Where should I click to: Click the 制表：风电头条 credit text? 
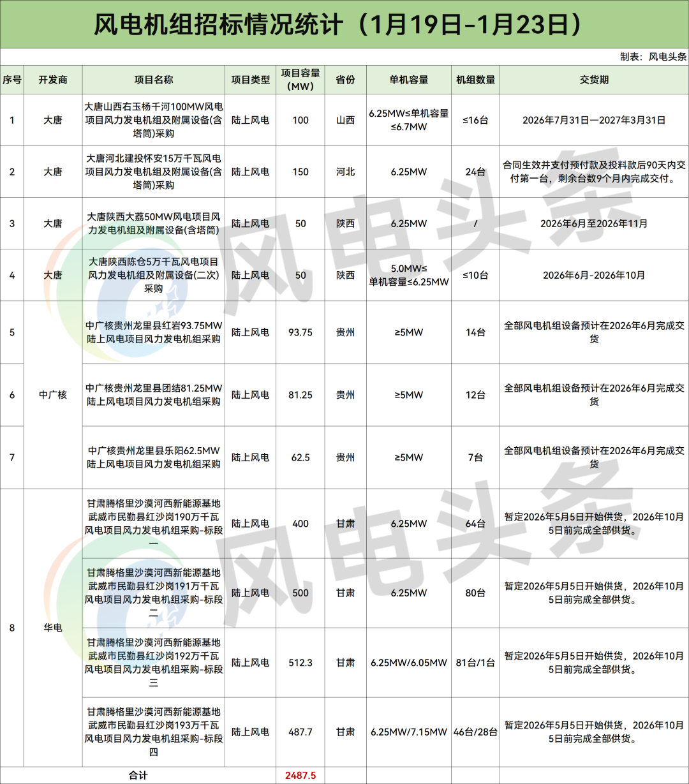pos(653,57)
